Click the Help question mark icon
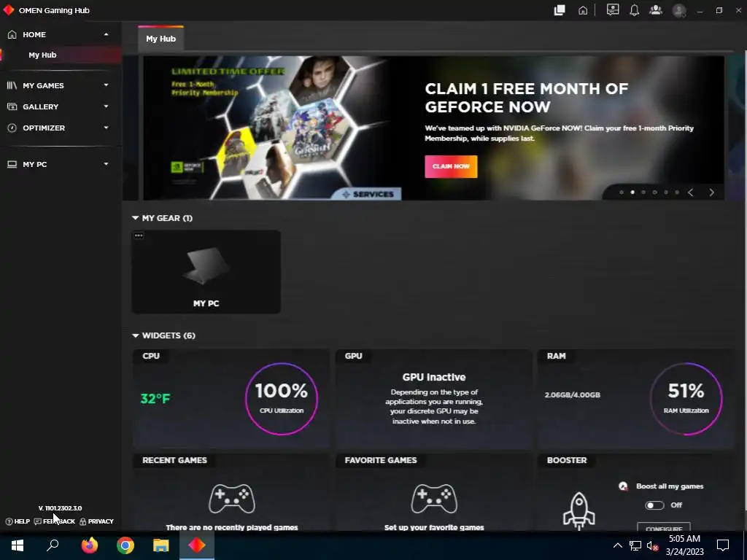Viewport: 747px width, 560px height. coord(9,521)
